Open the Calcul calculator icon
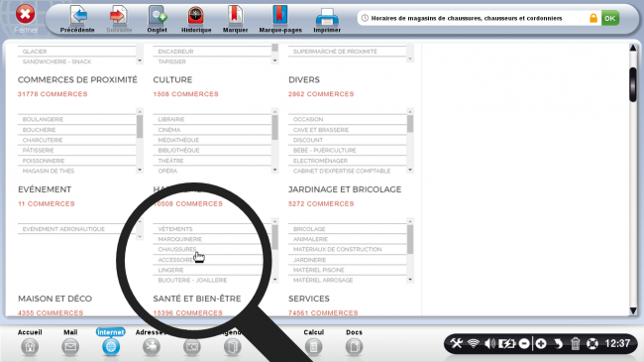Screen dimensions: 644x362 point(313,347)
